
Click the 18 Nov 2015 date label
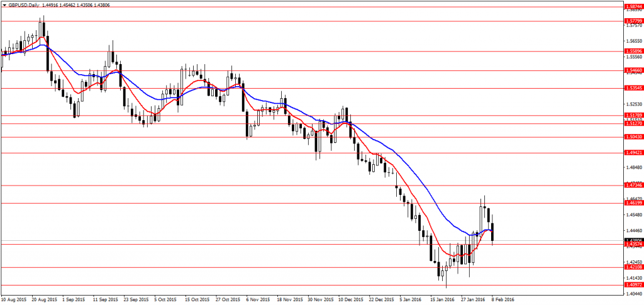(x=289, y=300)
